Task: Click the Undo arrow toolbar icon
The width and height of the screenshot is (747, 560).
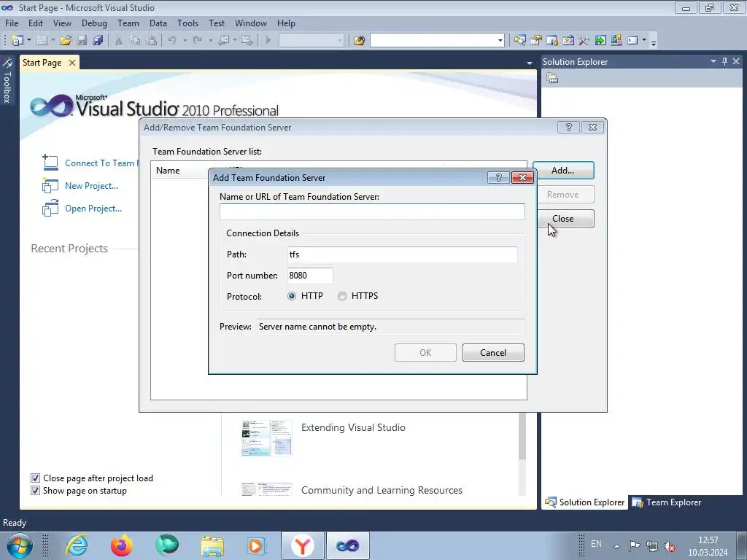Action: click(x=172, y=41)
